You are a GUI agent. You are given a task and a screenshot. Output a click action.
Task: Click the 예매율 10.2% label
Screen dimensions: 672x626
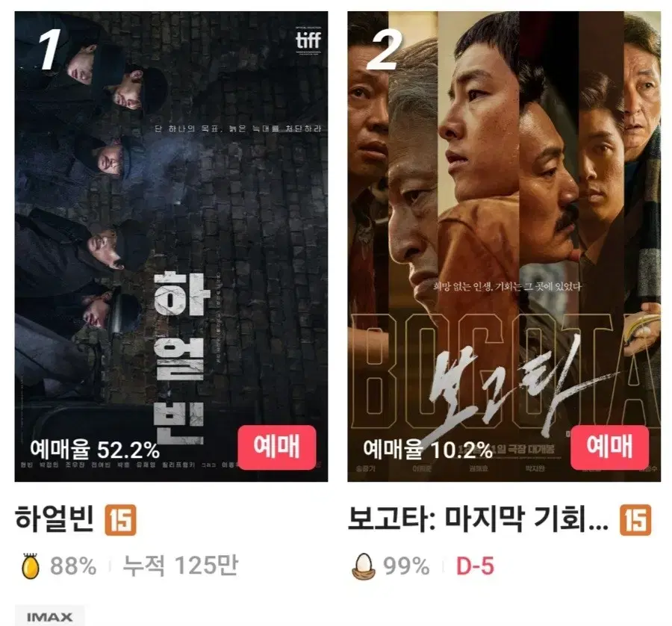coord(428,450)
